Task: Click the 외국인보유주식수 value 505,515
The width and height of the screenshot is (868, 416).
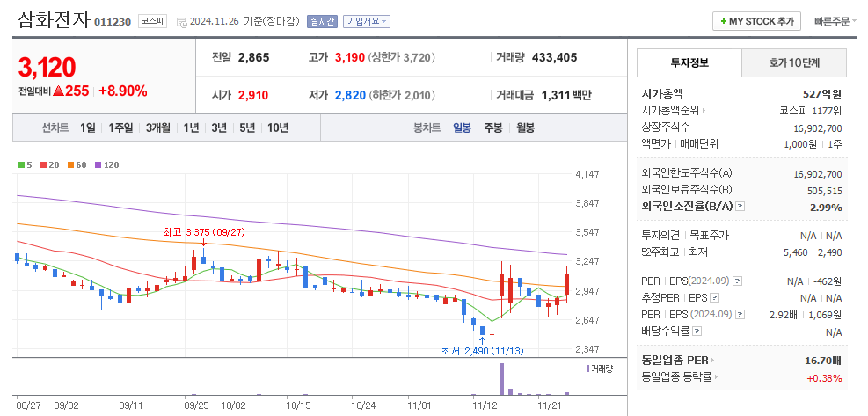Action: point(824,191)
